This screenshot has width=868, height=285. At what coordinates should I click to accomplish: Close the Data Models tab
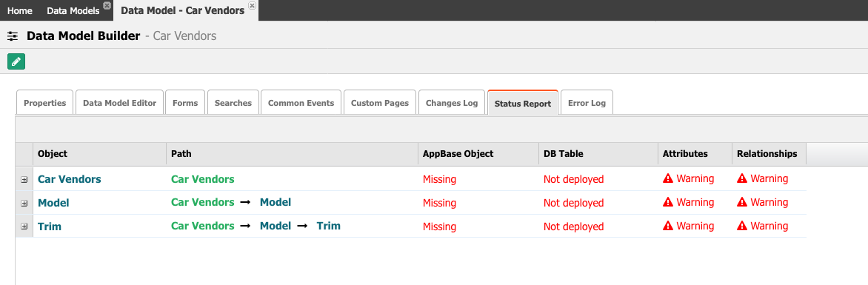coord(107,5)
